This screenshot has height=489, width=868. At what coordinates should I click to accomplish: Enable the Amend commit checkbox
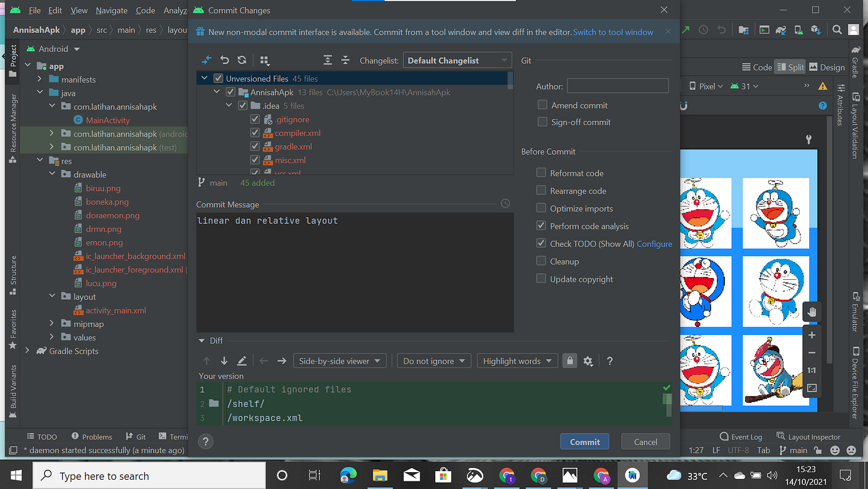(x=542, y=105)
